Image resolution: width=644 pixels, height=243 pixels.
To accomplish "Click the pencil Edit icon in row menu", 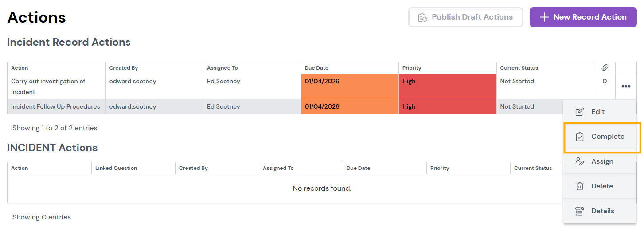I will (579, 112).
